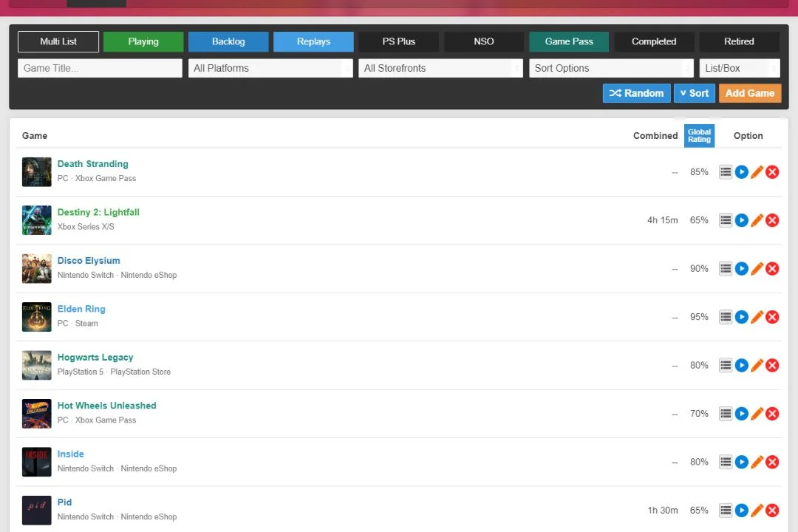The height and width of the screenshot is (532, 798).
Task: Click the Elden Ring cover thumbnail
Action: tap(37, 317)
